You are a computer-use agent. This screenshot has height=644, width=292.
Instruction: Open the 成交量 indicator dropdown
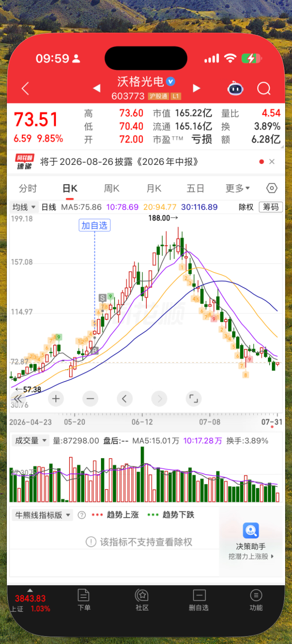[x=30, y=440]
